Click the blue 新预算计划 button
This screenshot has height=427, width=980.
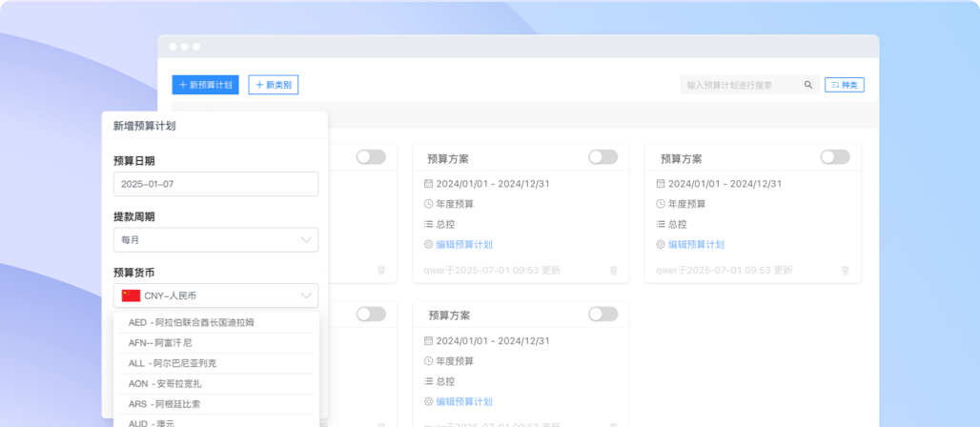205,85
